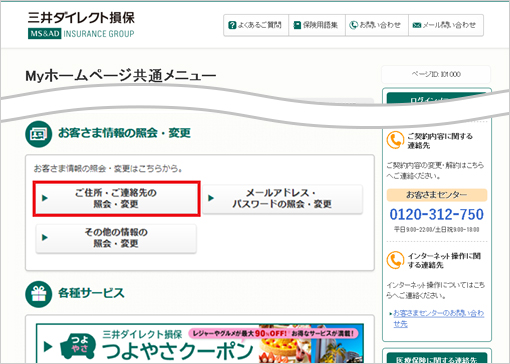510x364 pixels.
Task: Click the 各種サービス heading
Action: 91,293
